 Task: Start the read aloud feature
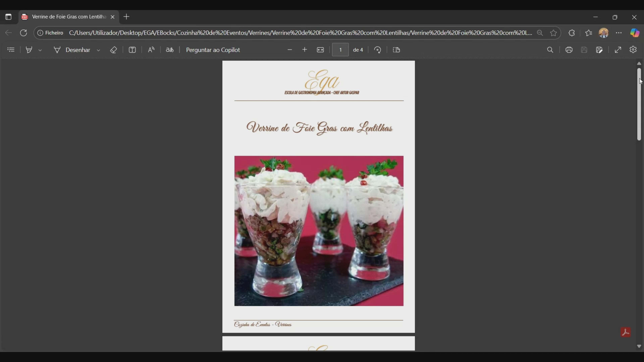click(x=151, y=50)
